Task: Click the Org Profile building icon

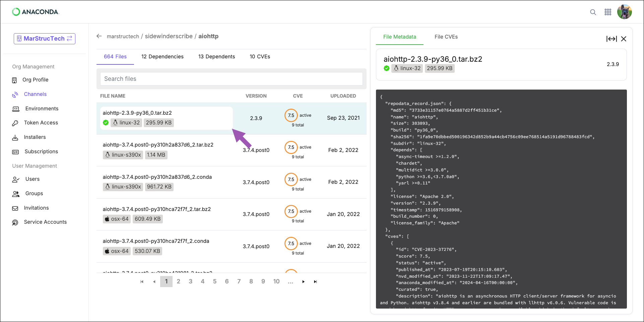Action: click(14, 80)
